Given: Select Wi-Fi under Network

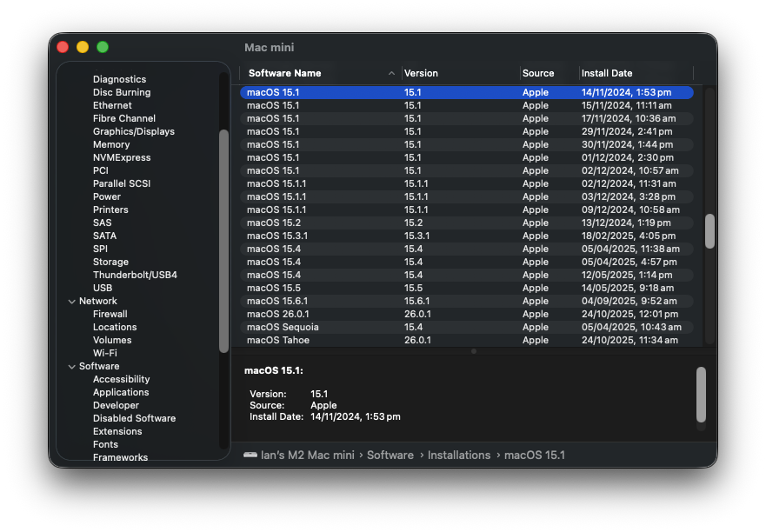Looking at the screenshot, I should pos(104,353).
